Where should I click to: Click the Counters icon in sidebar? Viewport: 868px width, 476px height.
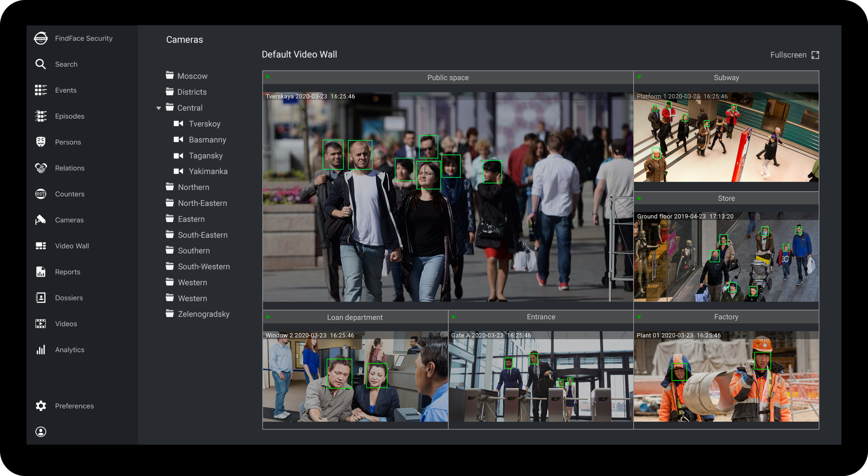[41, 194]
